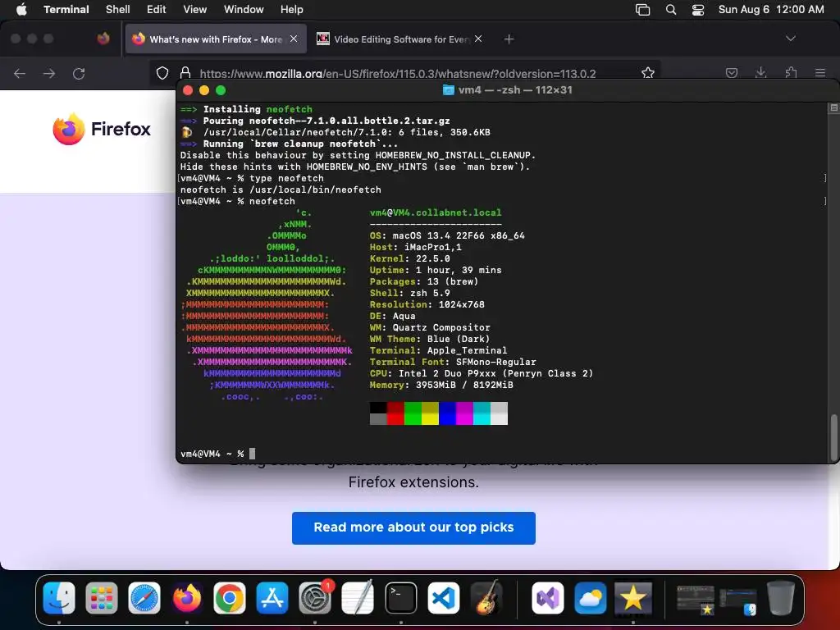840x630 pixels.
Task: Open Google Chrome from the Dock
Action: pyautogui.click(x=230, y=598)
